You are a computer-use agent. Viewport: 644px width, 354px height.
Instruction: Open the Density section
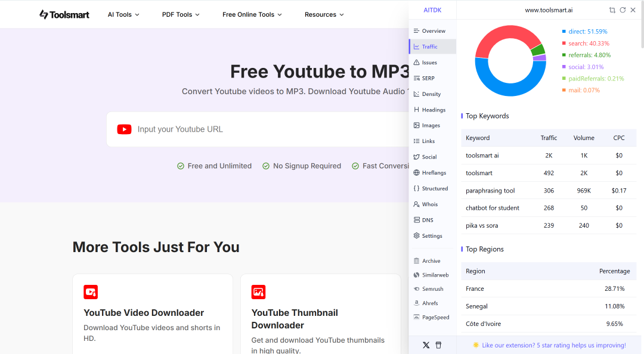432,94
